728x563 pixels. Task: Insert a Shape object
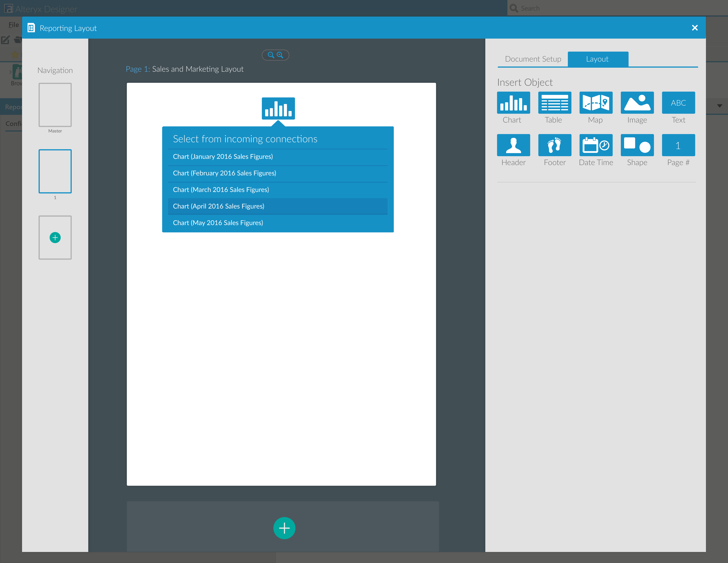coord(637,145)
